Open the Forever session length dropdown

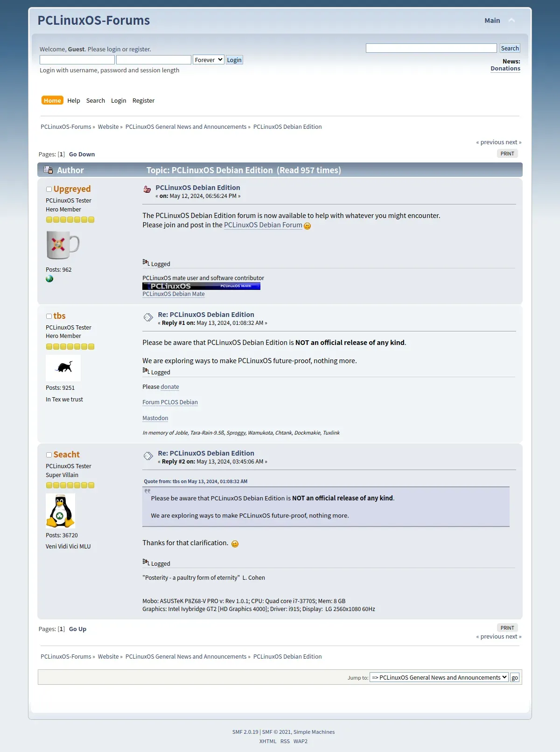[209, 60]
